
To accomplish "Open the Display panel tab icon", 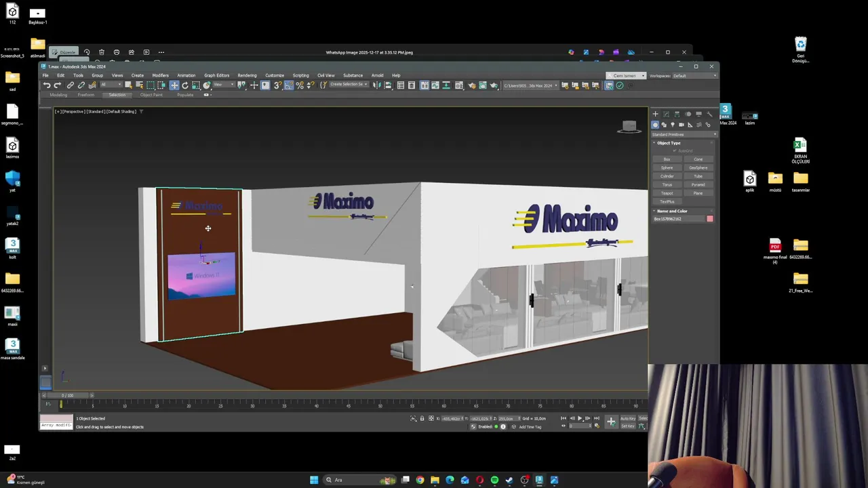I will pyautogui.click(x=698, y=114).
